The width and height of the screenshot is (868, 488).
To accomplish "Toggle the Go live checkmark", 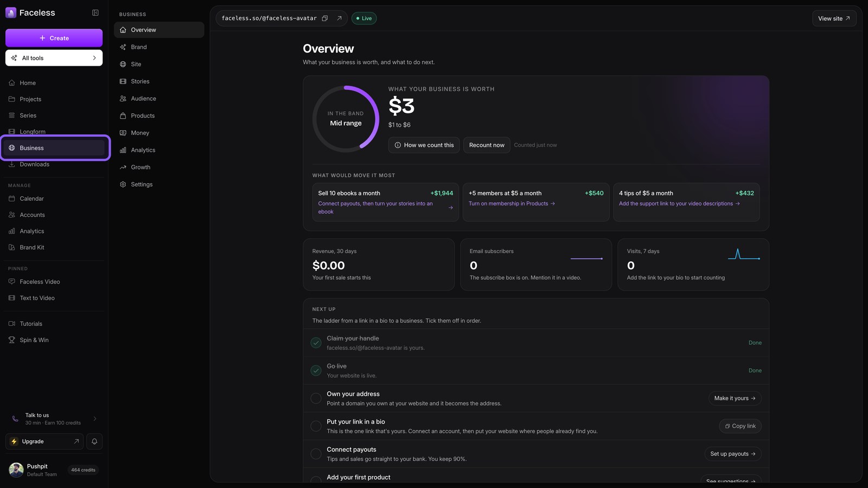I will 316,370.
